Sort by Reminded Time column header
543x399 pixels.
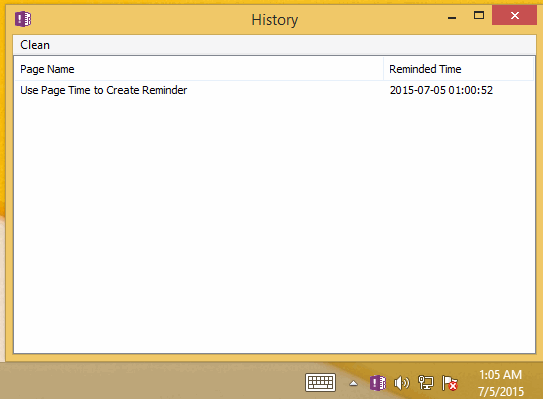tap(458, 69)
